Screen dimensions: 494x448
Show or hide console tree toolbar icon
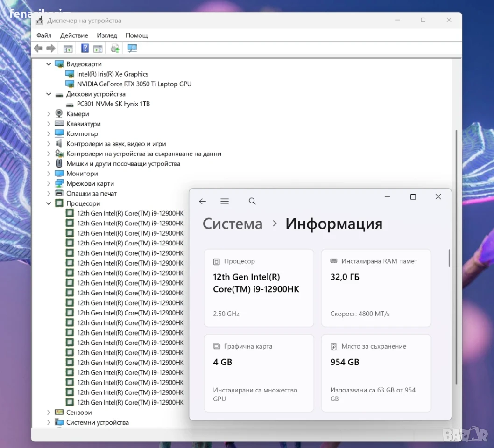click(68, 49)
